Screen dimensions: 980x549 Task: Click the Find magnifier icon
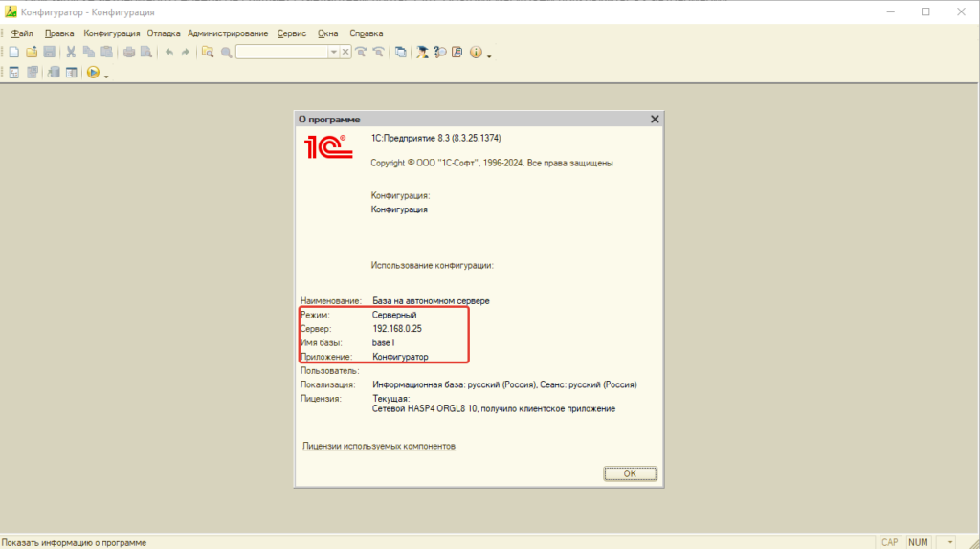point(226,53)
